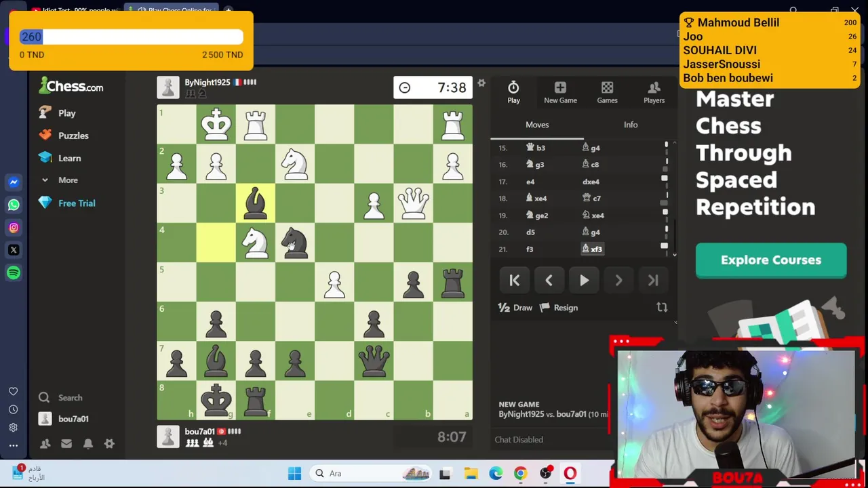Offer a Draw
868x488 pixels.
pos(515,308)
